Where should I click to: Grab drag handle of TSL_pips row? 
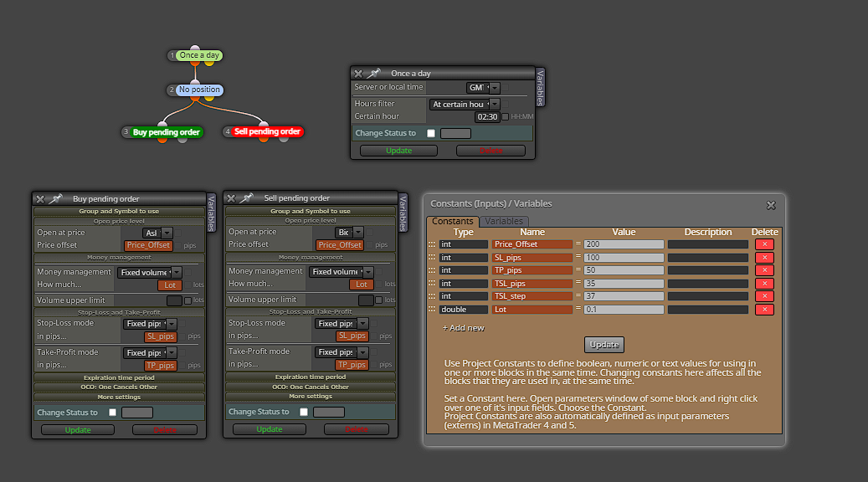pyautogui.click(x=432, y=284)
